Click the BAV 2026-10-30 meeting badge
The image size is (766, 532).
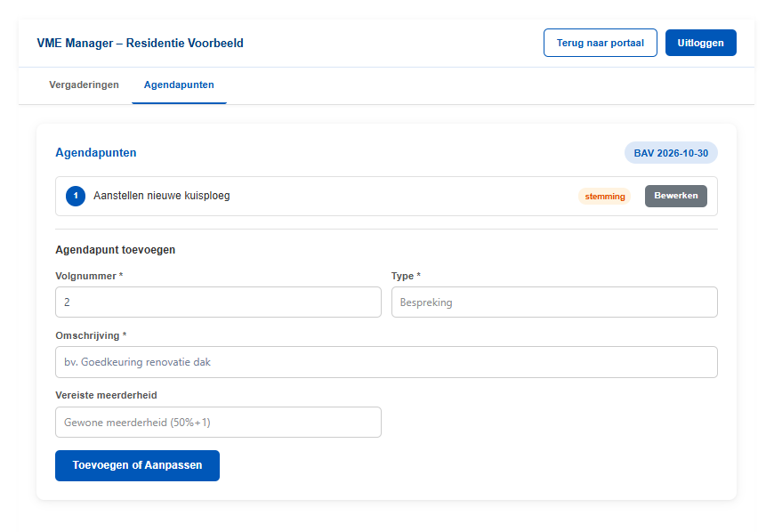pyautogui.click(x=671, y=153)
